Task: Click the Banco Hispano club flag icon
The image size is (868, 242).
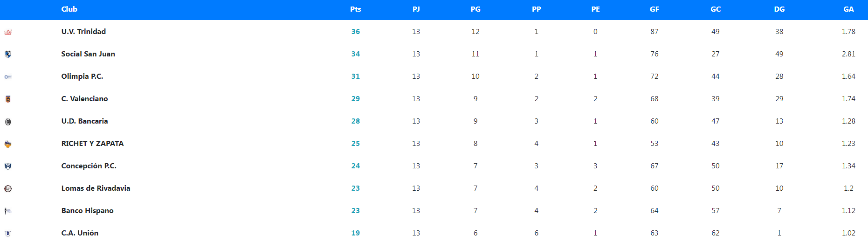Action: click(x=8, y=211)
